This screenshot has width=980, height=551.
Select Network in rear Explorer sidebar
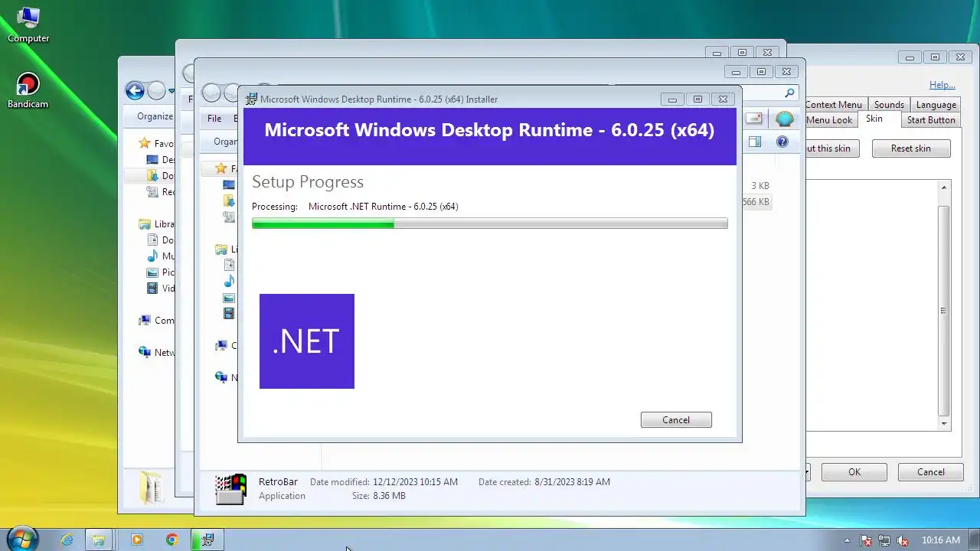(156, 353)
